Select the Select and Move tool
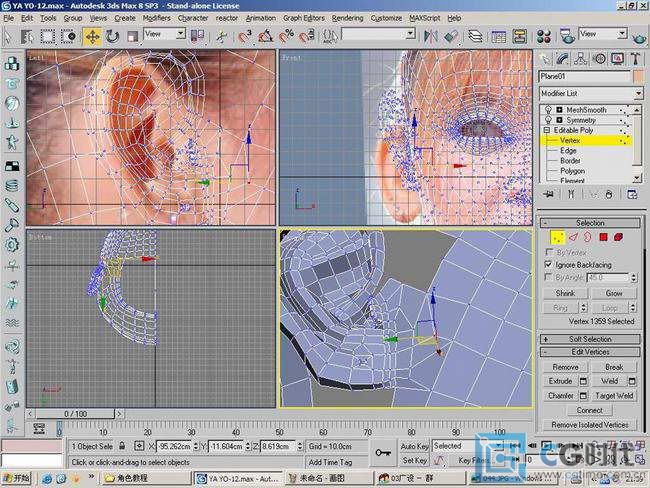Image resolution: width=650 pixels, height=488 pixels. (x=92, y=36)
